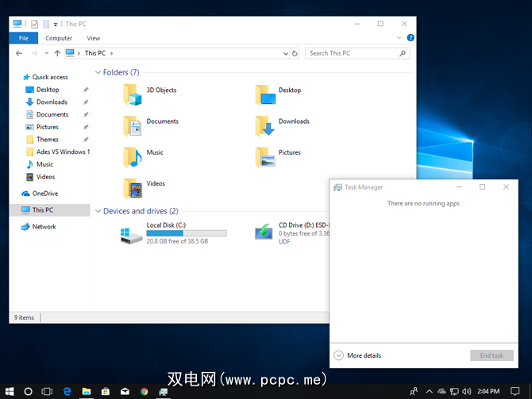
Task: Collapse the Devices and drives group
Action: pyautogui.click(x=98, y=211)
